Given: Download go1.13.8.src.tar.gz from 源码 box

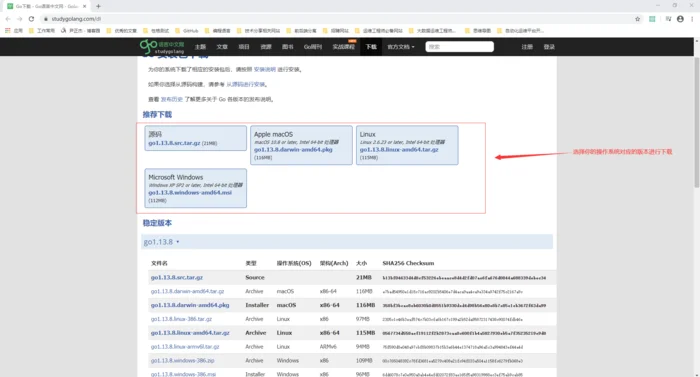Looking at the screenshot, I should tap(174, 143).
